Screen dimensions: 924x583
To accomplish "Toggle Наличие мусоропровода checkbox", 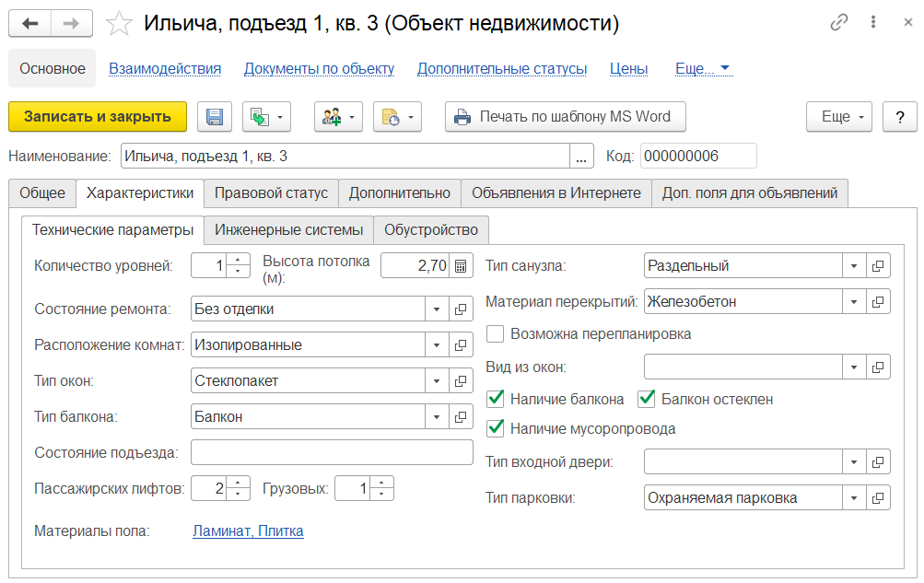I will click(x=496, y=428).
